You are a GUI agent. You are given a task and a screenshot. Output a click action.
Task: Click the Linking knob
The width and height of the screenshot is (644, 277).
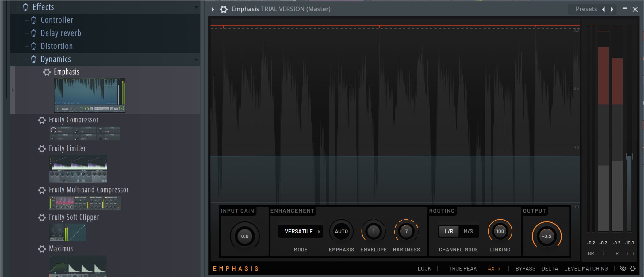(x=500, y=231)
